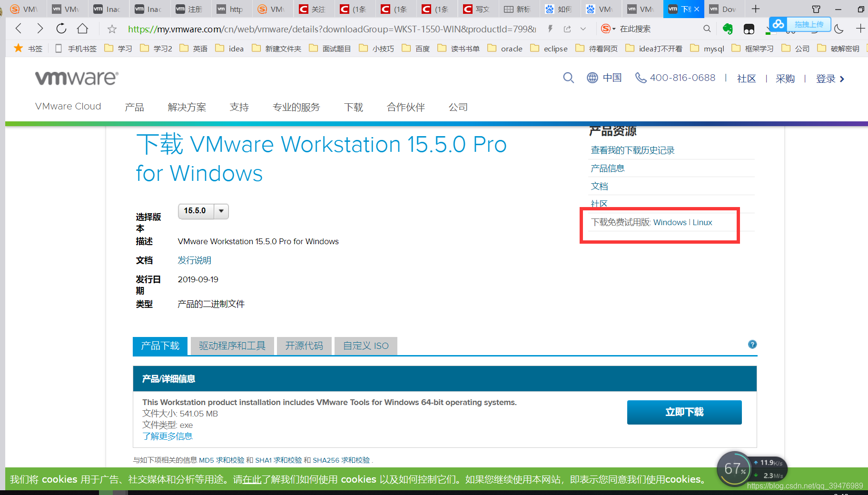The height and width of the screenshot is (495, 868).
Task: Select the 自定义 ISO tab
Action: [365, 346]
